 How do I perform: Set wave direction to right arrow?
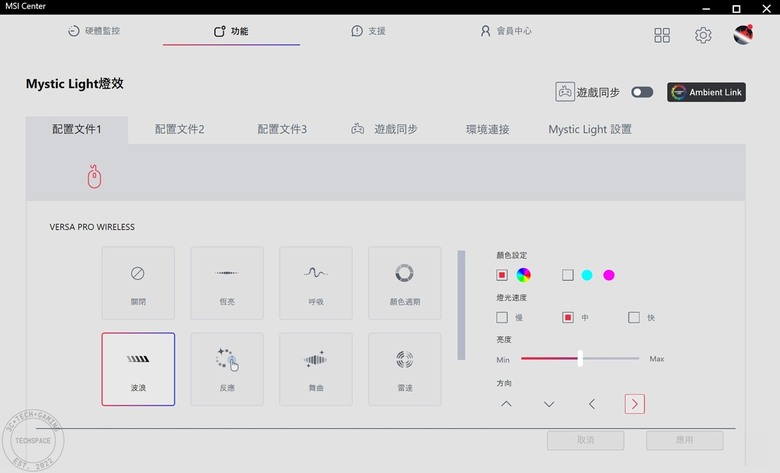coord(634,404)
